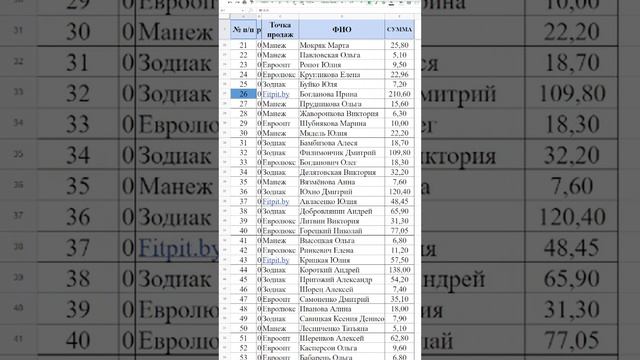Select the row number cell 31
Viewport: 640px width, 360px height.
point(243,143)
